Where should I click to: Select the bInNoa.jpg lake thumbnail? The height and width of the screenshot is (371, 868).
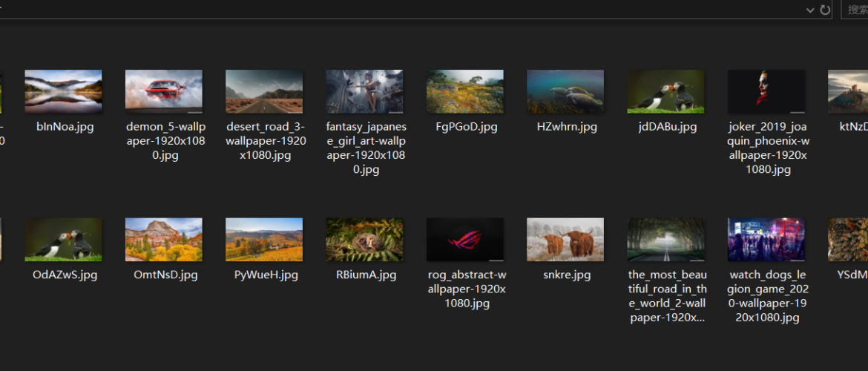(63, 92)
